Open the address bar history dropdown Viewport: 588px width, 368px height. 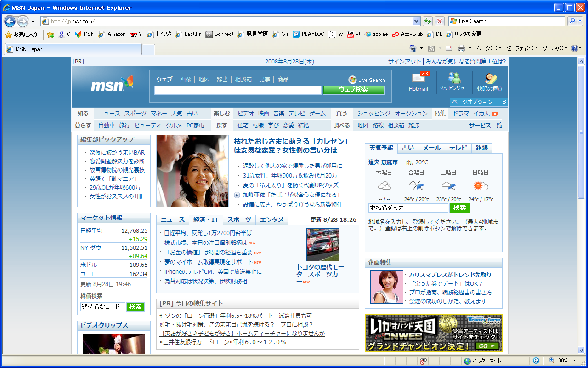click(416, 21)
